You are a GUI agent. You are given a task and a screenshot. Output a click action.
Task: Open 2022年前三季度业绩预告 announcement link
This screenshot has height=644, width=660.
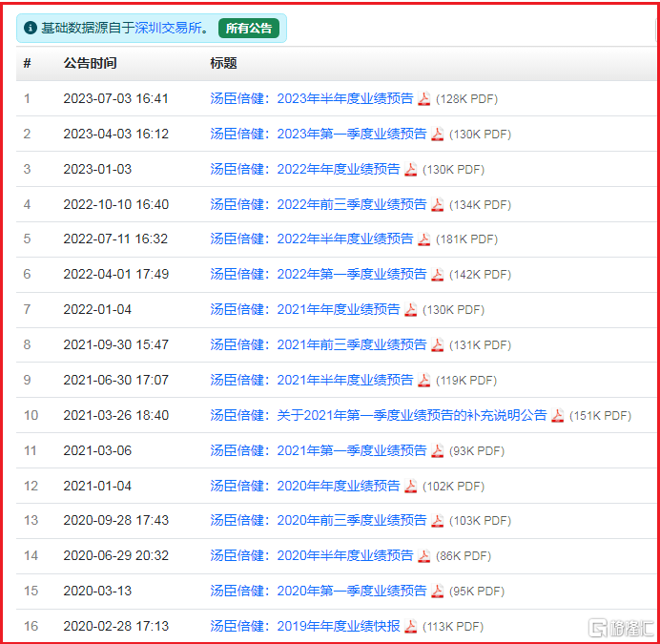tap(319, 205)
